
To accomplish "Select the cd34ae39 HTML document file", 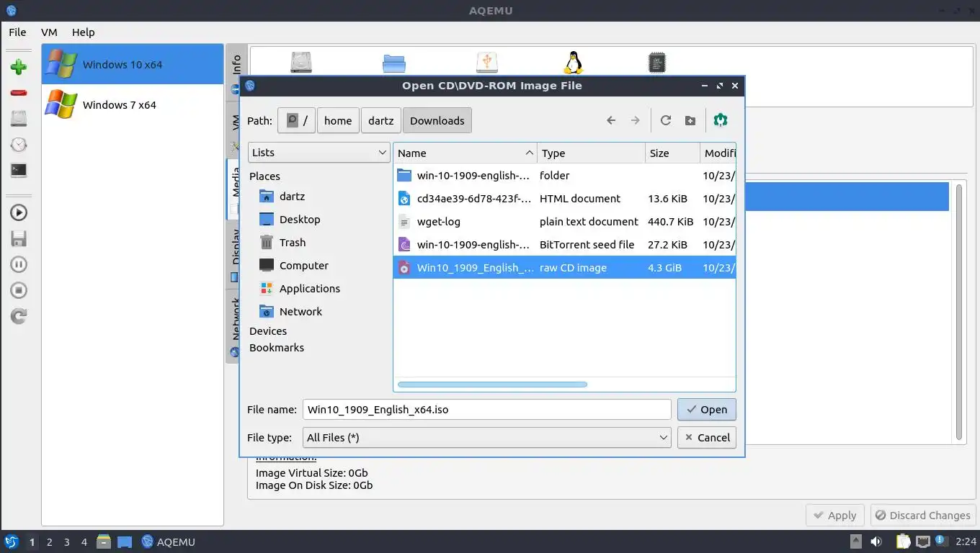I will click(x=564, y=198).
